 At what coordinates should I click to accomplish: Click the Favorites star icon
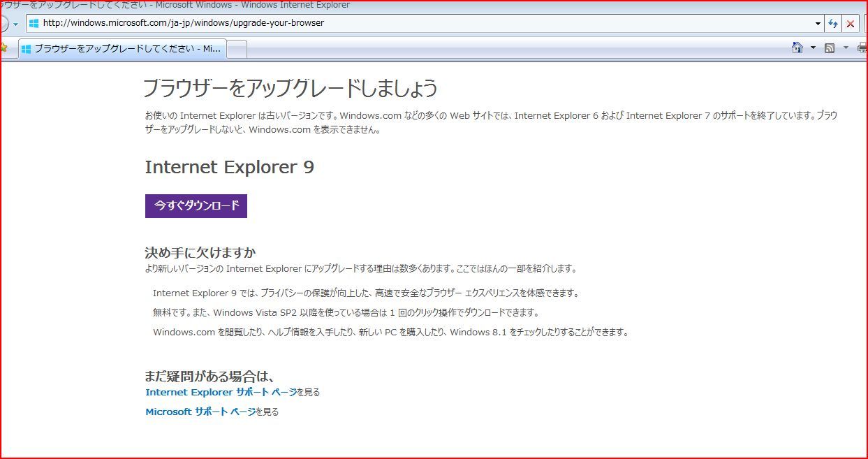[3, 48]
